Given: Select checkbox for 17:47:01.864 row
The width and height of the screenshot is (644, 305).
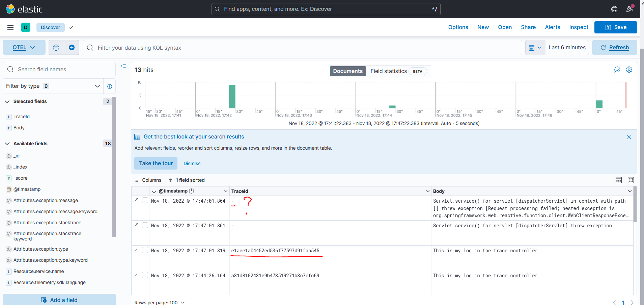Looking at the screenshot, I should (145, 200).
